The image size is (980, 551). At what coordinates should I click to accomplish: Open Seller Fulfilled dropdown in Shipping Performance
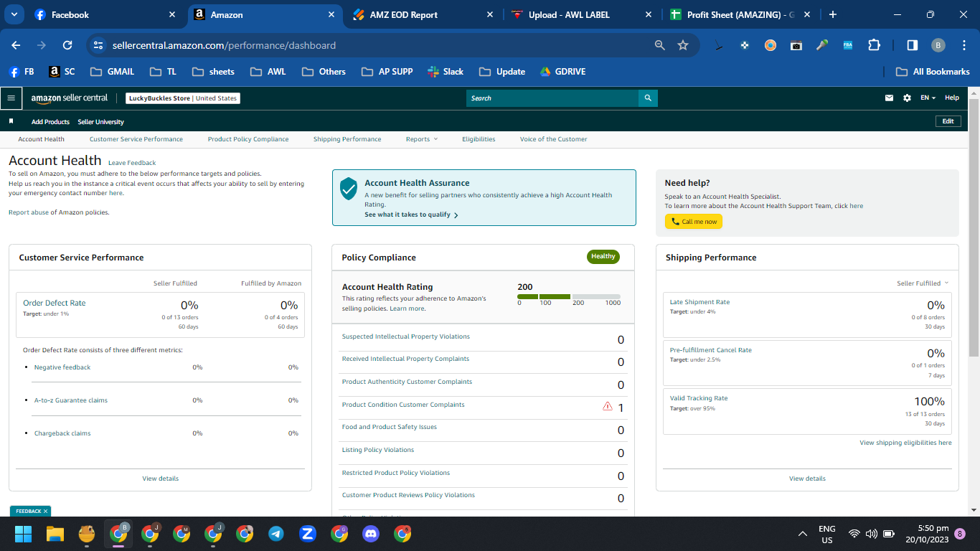(x=923, y=283)
